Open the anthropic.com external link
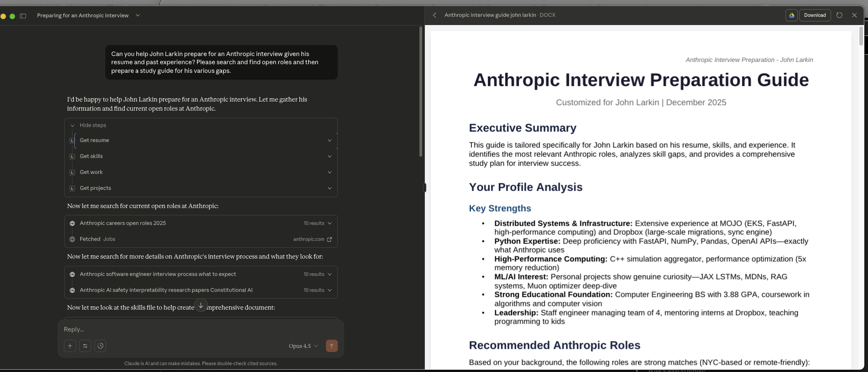Viewport: 868px width, 372px height. 329,240
